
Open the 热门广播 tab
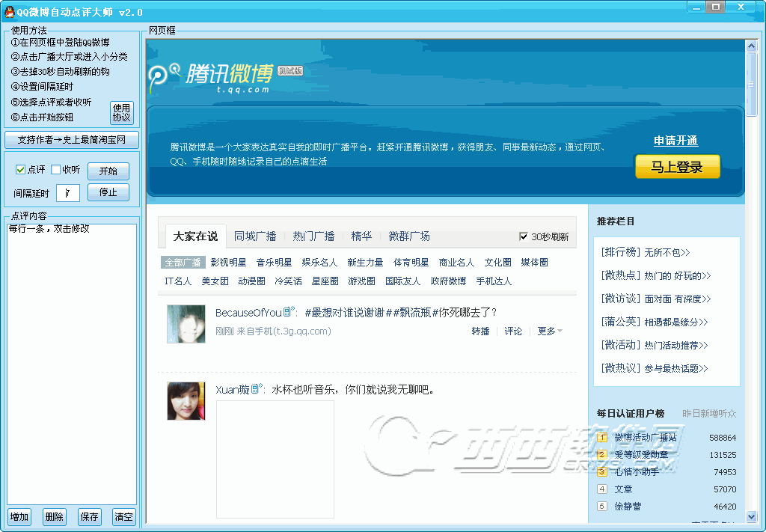(313, 236)
